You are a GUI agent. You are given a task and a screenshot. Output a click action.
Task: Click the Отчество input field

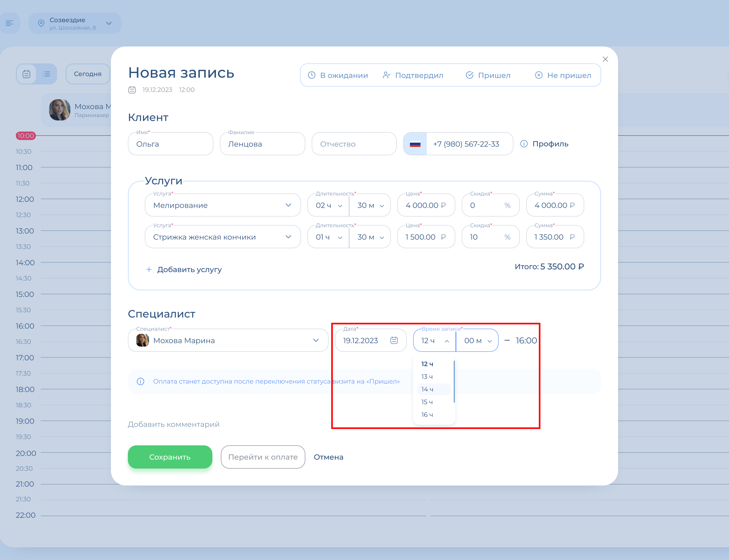(x=354, y=144)
